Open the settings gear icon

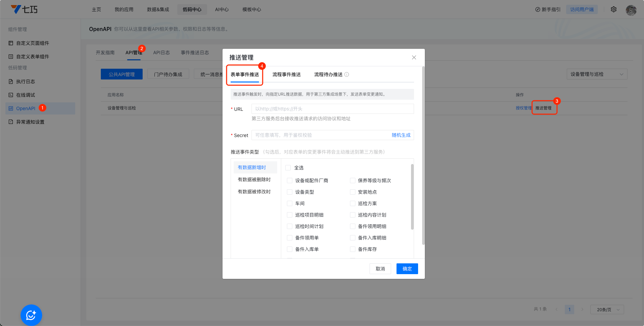(614, 9)
